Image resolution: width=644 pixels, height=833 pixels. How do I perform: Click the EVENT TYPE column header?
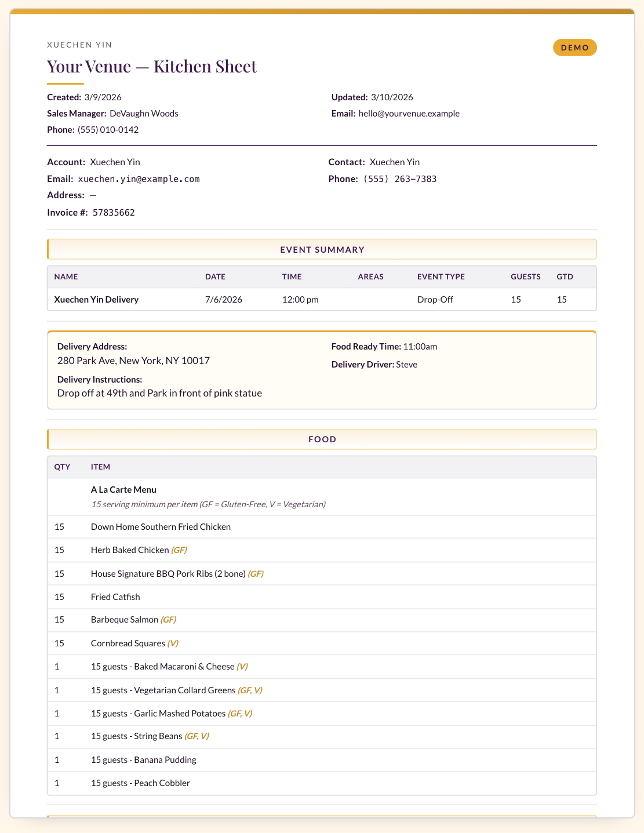click(441, 277)
